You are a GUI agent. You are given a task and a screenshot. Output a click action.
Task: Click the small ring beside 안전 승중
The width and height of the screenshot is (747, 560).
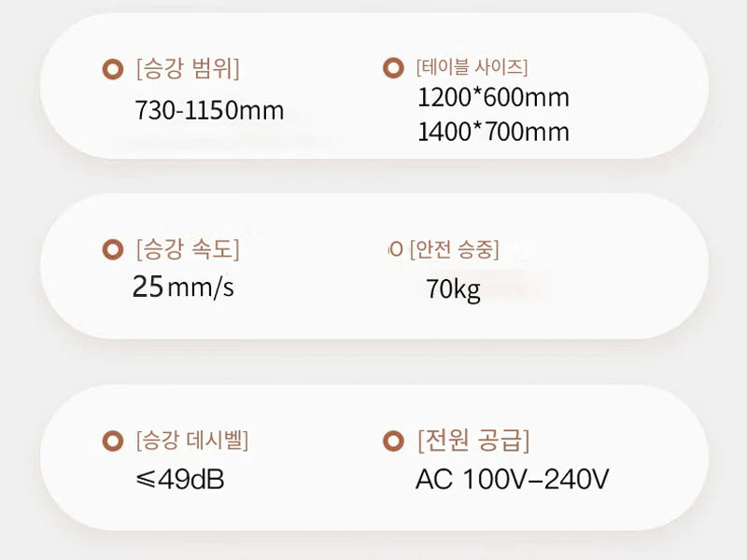(395, 249)
